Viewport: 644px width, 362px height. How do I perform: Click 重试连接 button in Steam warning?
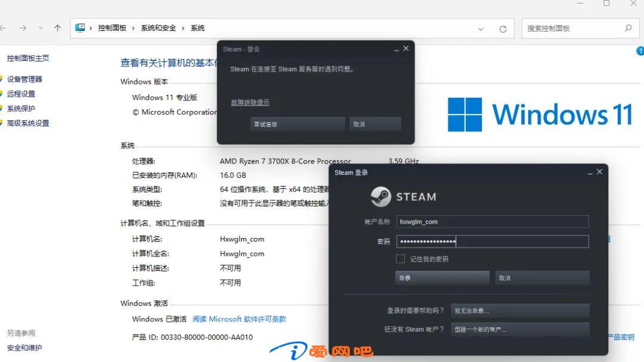pos(298,124)
